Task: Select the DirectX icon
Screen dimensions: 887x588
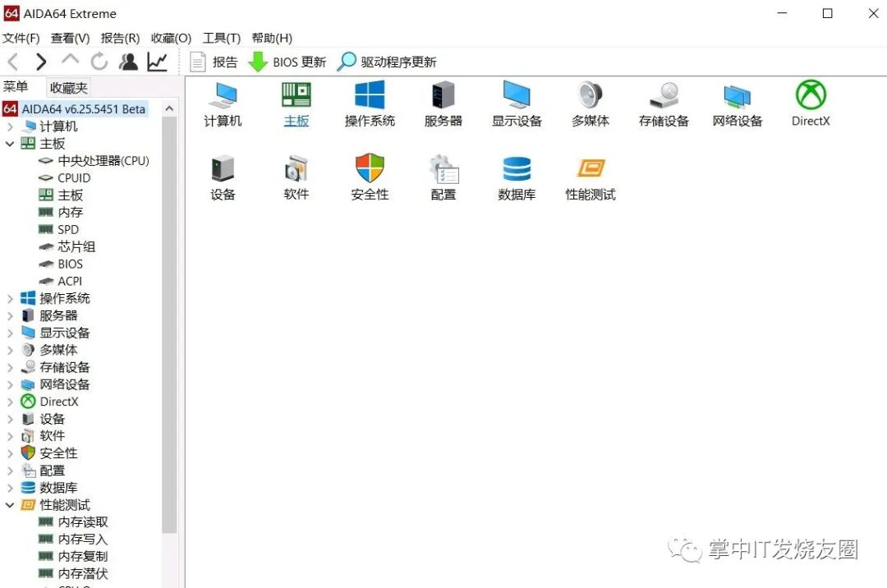Action: click(x=810, y=103)
